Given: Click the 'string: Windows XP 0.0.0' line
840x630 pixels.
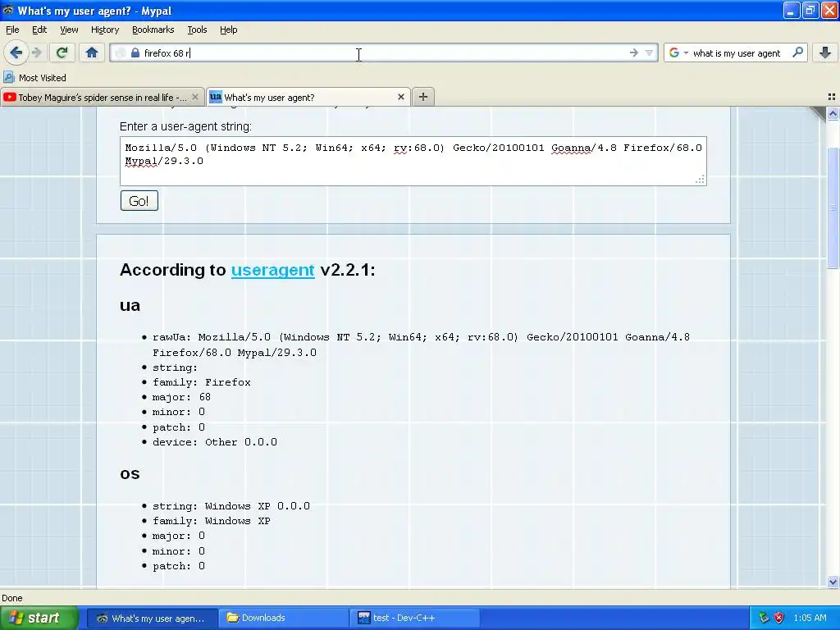Looking at the screenshot, I should (231, 505).
